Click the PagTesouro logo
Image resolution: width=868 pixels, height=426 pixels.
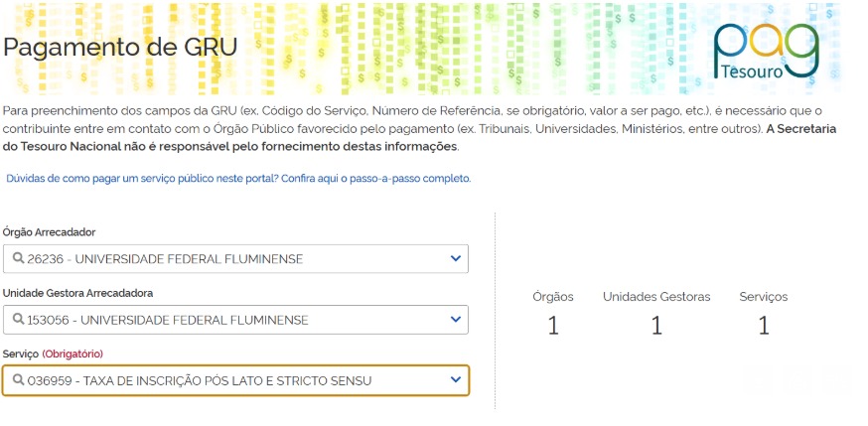click(x=766, y=50)
